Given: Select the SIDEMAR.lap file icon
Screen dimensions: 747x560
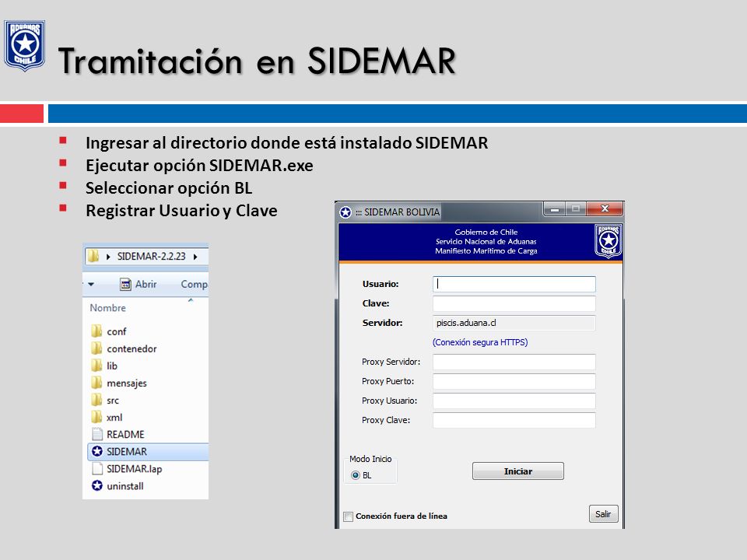Looking at the screenshot, I should point(97,468).
